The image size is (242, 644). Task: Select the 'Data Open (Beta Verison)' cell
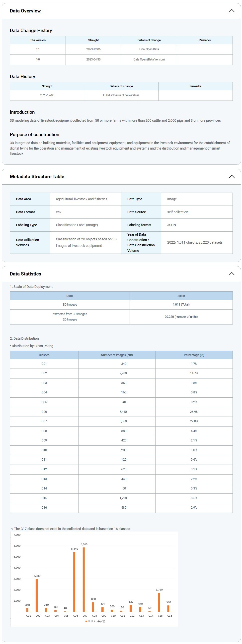[x=149, y=59]
